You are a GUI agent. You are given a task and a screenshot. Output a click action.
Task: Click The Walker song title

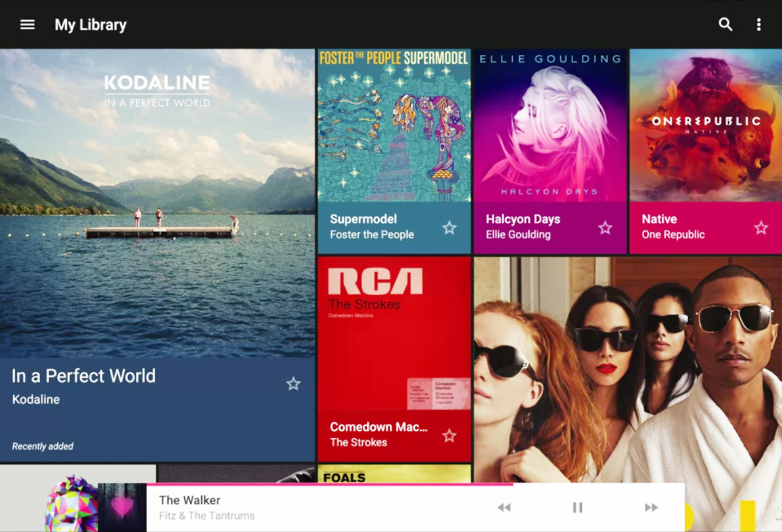point(189,500)
